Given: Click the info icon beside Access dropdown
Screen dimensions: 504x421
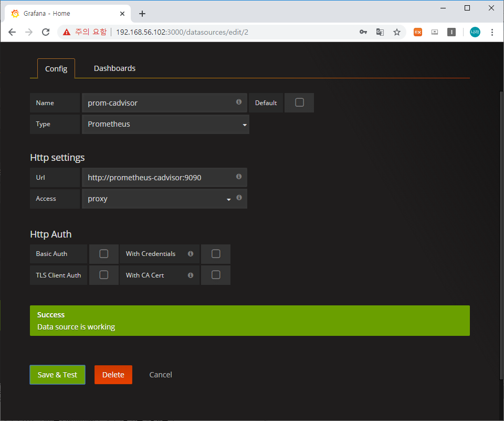Looking at the screenshot, I should click(x=239, y=198).
